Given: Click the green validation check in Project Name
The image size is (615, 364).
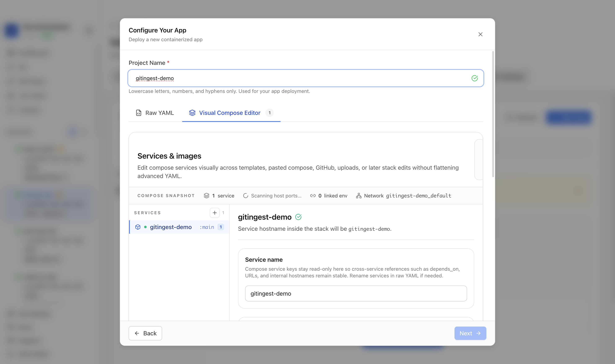Looking at the screenshot, I should 474,78.
